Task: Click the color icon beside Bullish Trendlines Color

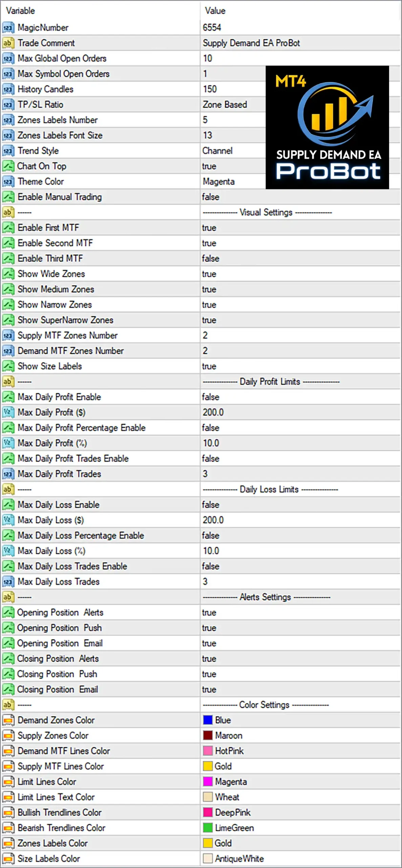Action: point(8,813)
